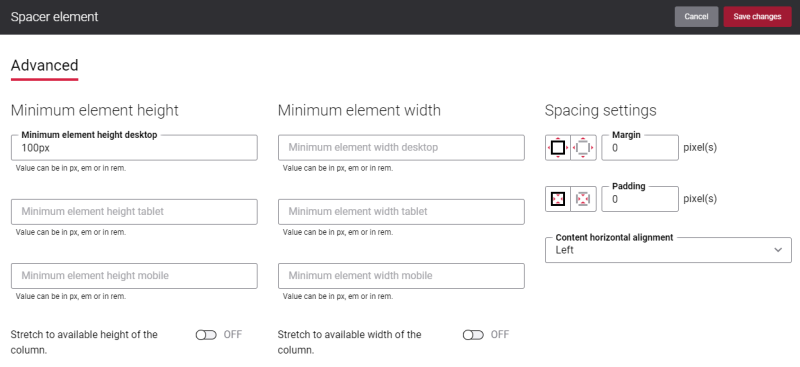
Task: Click the Save changes button
Action: [x=757, y=16]
